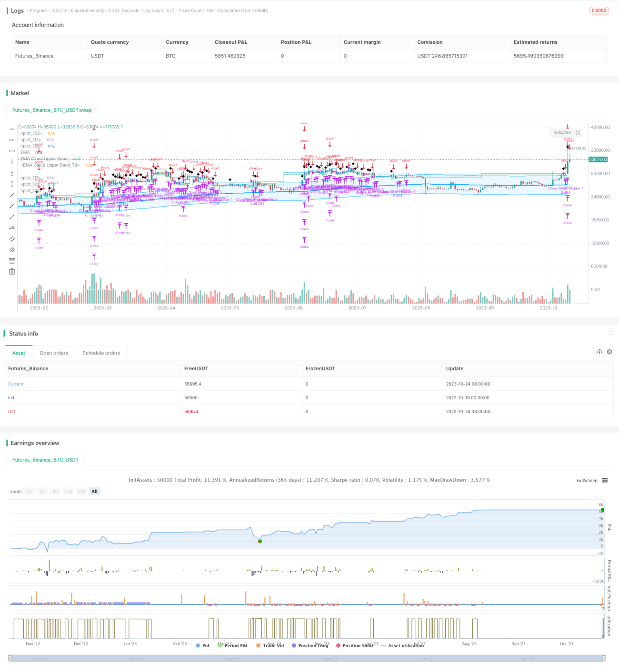The width and height of the screenshot is (619, 672).
Task: Toggle PnL series in legend
Action: coord(203,646)
